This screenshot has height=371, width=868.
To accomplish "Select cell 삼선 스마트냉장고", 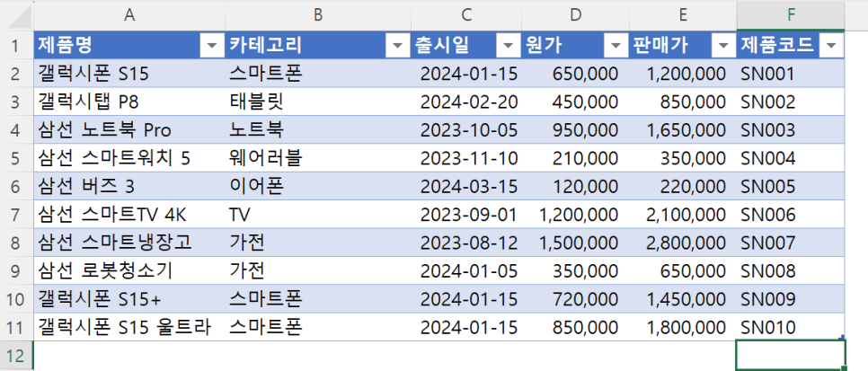I will 129,243.
